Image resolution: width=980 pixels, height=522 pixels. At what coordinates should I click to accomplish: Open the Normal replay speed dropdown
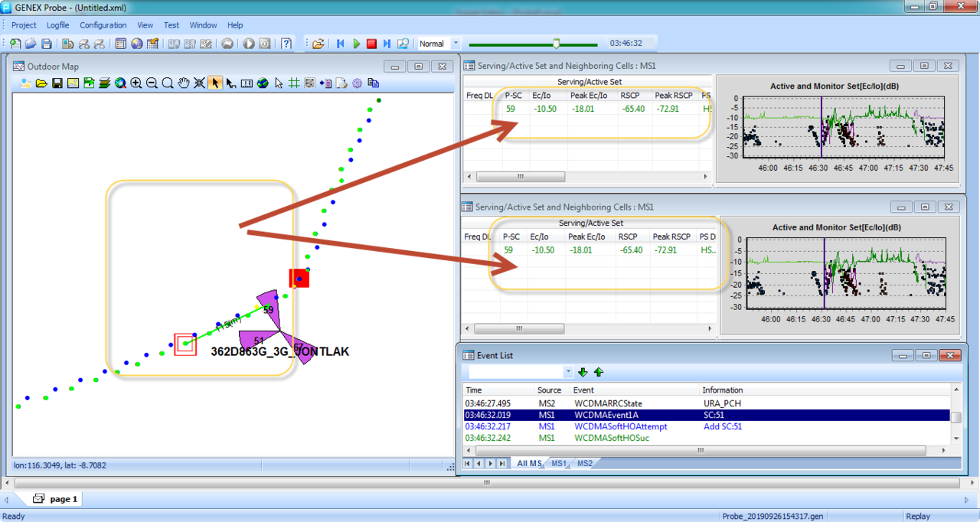456,44
